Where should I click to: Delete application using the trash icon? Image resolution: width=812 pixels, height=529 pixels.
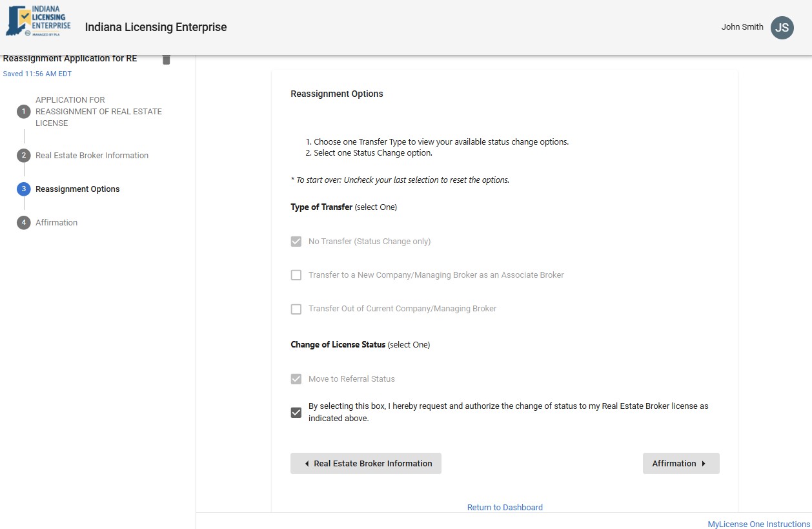[x=166, y=59]
